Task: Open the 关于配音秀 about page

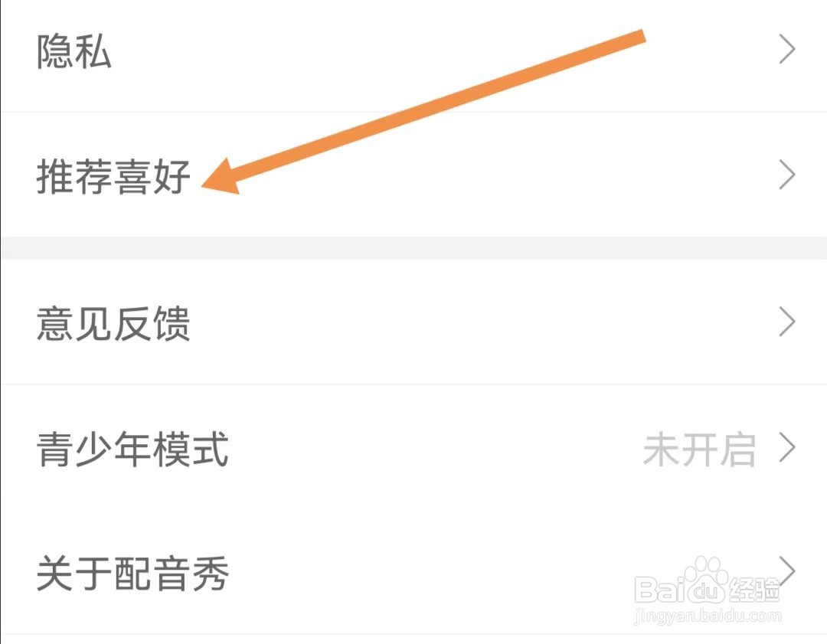Action: click(413, 573)
